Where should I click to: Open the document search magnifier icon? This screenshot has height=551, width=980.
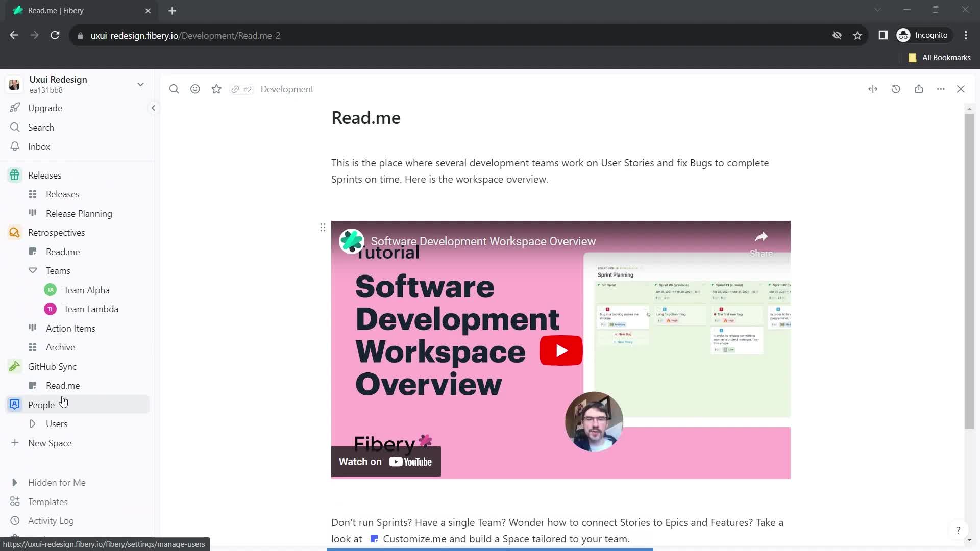coord(174,89)
